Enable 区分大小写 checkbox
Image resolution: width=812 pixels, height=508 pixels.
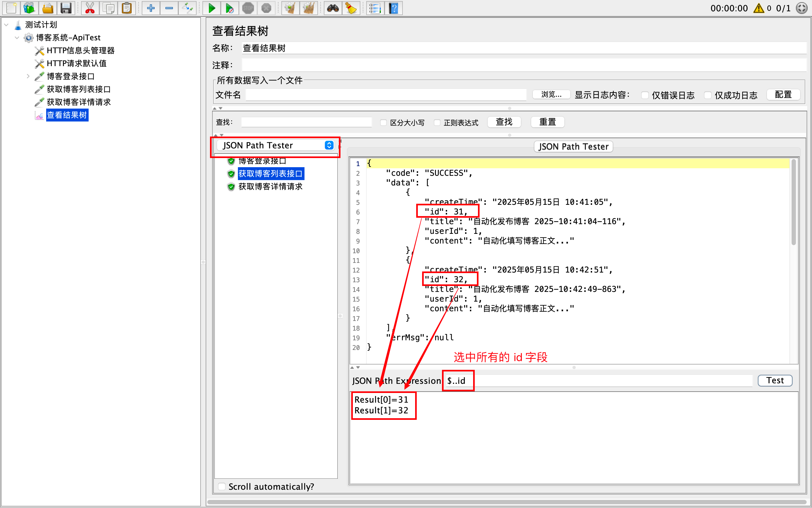[x=383, y=123]
